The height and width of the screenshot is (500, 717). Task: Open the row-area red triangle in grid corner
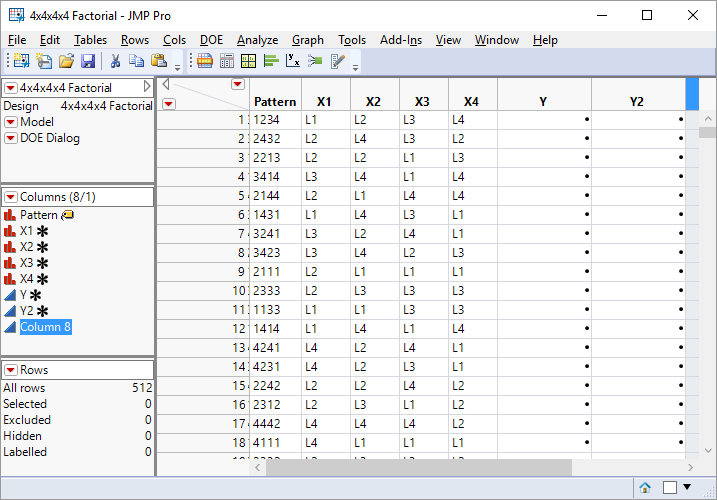[169, 104]
